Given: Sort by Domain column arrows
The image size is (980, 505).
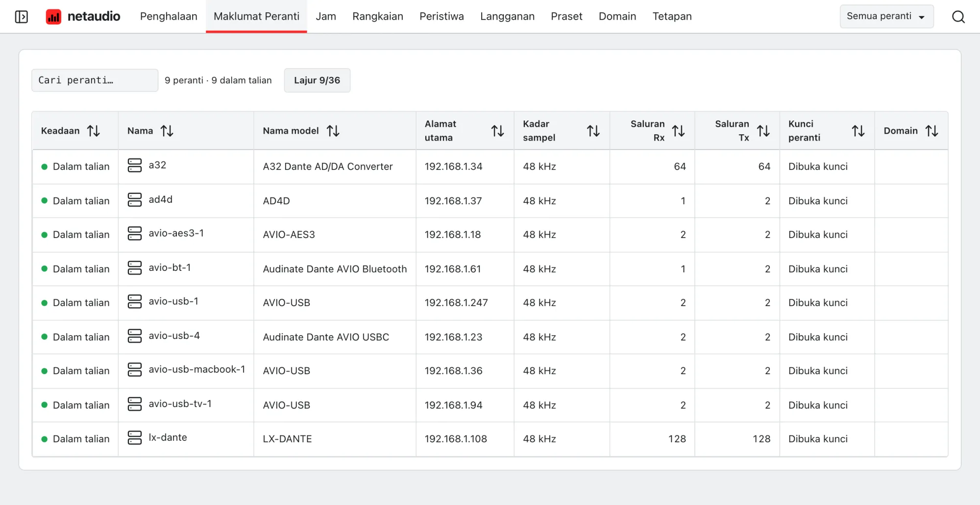Looking at the screenshot, I should pyautogui.click(x=932, y=131).
